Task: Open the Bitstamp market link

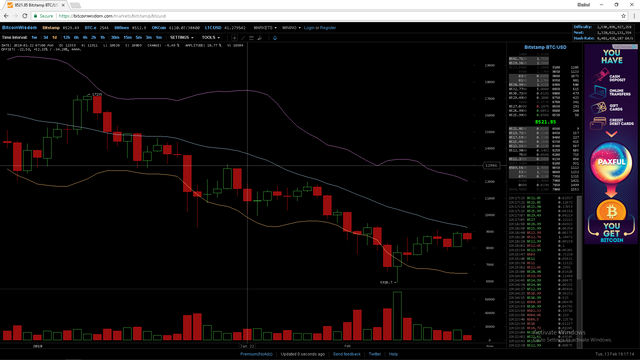Action: click(x=51, y=28)
